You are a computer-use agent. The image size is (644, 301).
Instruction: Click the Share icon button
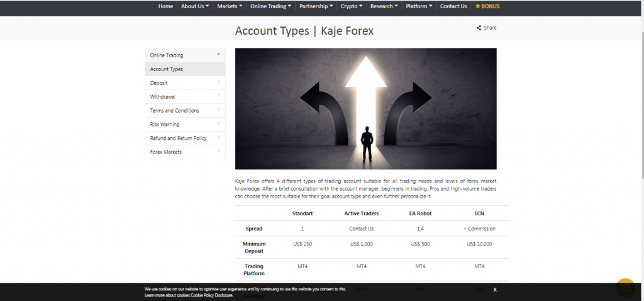[x=486, y=28]
